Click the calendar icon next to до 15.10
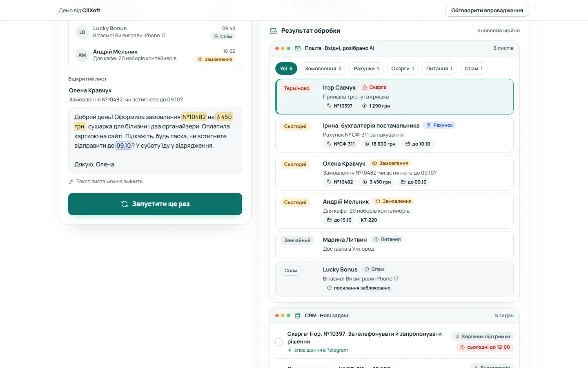The image size is (588, 368). pyautogui.click(x=329, y=220)
